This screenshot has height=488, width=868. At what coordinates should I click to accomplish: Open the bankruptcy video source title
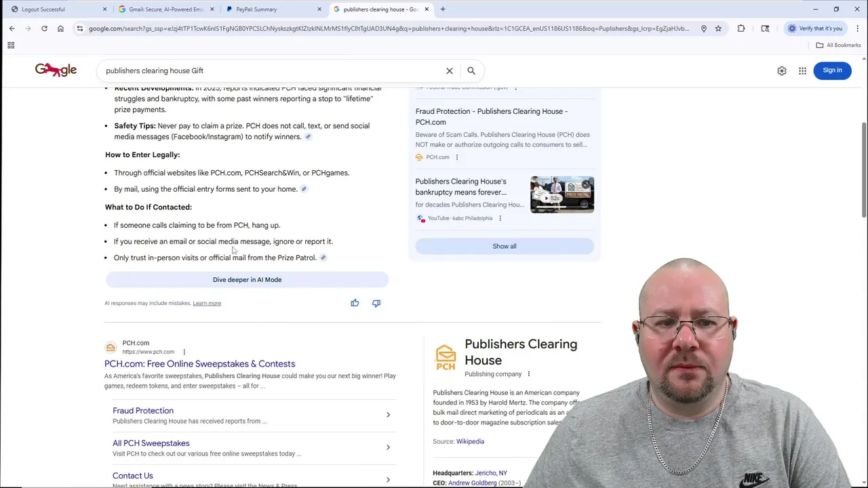(x=461, y=186)
